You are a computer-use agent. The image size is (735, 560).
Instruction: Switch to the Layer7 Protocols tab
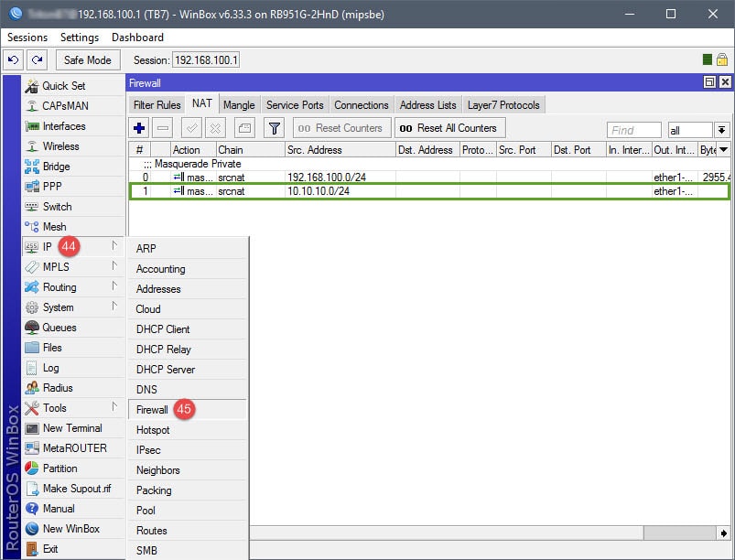[x=503, y=105]
